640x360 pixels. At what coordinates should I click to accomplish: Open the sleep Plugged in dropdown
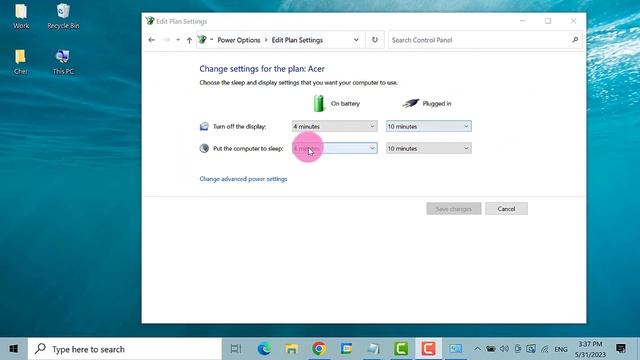pos(429,149)
